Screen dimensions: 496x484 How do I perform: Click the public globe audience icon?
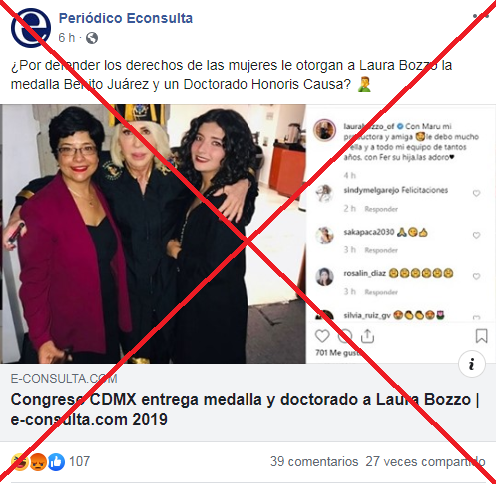(92, 38)
